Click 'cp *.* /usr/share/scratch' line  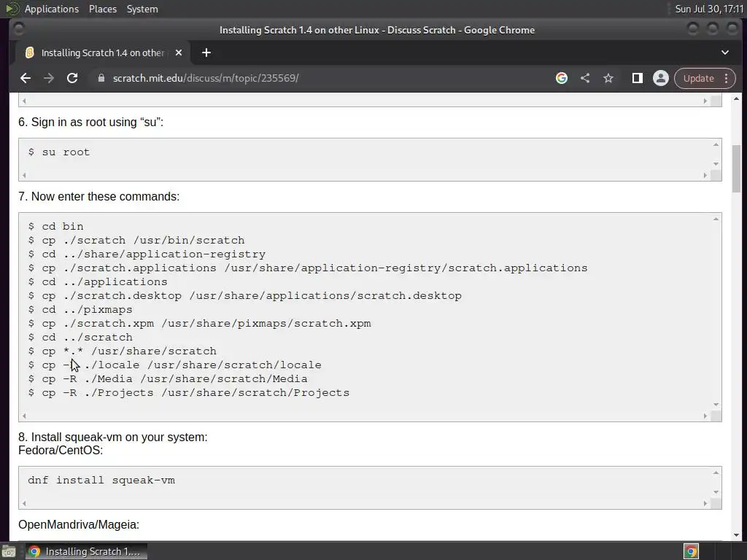coord(123,351)
